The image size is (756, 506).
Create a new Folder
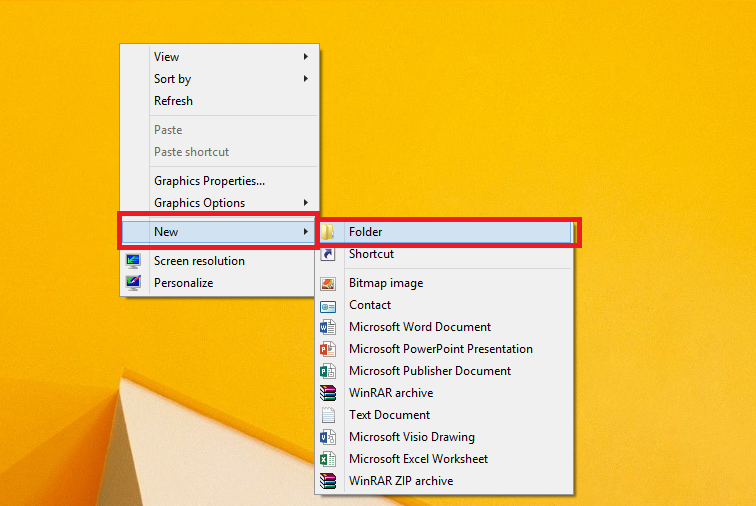[x=446, y=232]
